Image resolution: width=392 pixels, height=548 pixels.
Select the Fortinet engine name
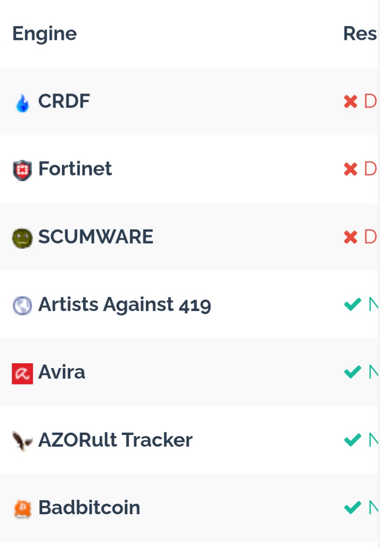(x=75, y=169)
